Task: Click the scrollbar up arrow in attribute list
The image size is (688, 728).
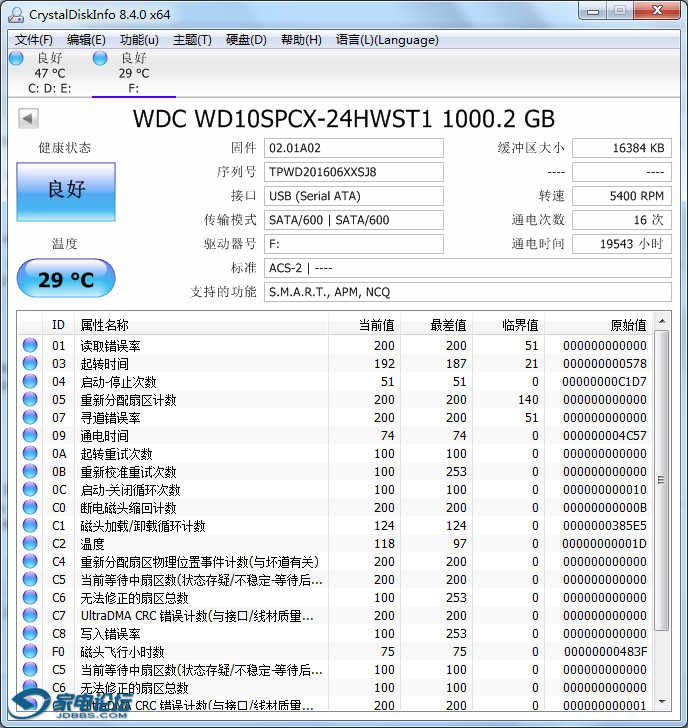Action: (662, 321)
